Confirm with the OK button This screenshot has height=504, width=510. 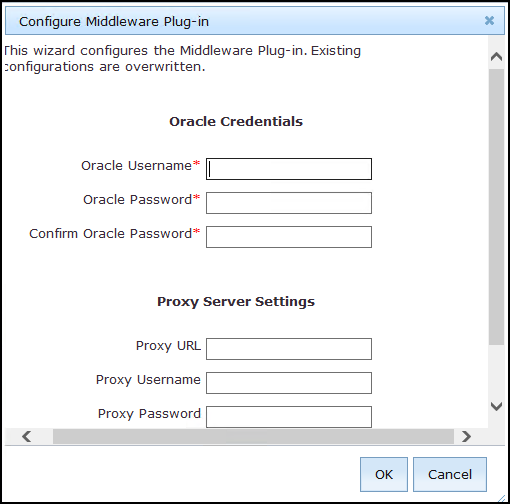click(384, 474)
